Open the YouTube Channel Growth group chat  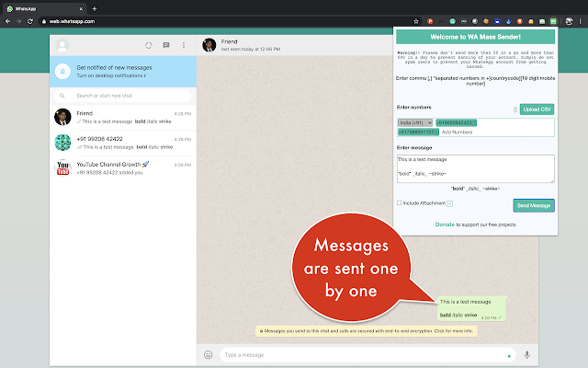click(x=123, y=168)
